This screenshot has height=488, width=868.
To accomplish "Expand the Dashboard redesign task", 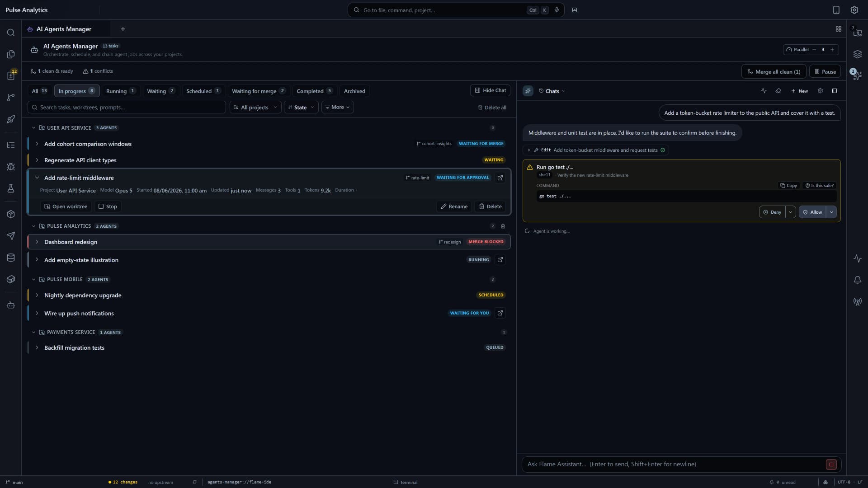I will tap(37, 242).
